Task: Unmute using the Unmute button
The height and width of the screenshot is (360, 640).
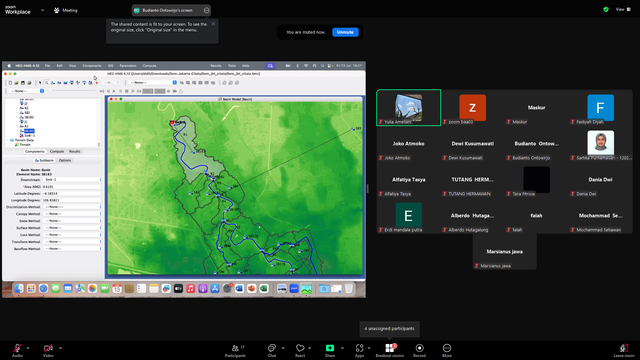Action: point(345,32)
